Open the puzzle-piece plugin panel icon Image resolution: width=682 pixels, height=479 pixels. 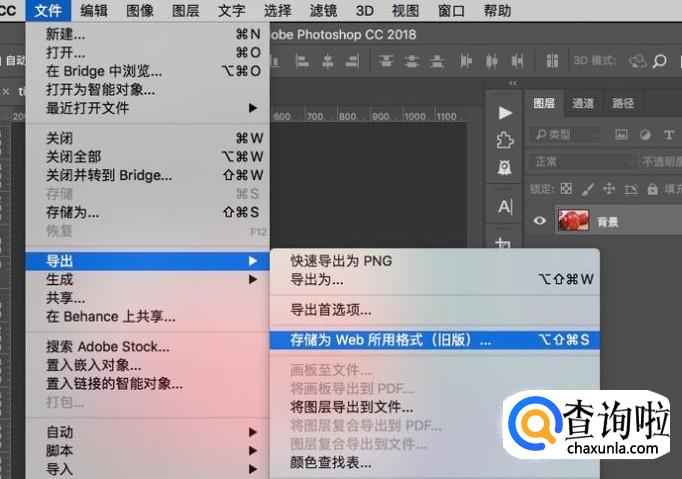505,140
